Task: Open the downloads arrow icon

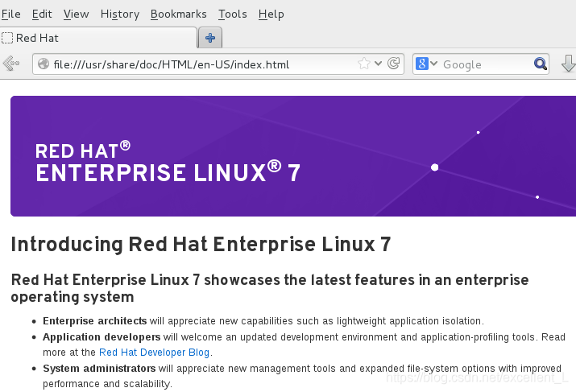Action: 568,63
